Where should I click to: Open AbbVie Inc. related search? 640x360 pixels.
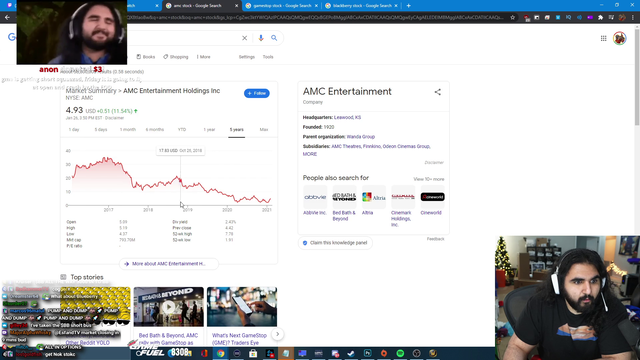coord(315,200)
